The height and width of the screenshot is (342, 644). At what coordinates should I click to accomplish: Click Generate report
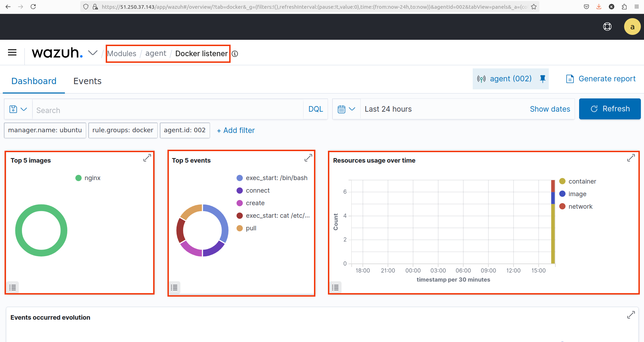pos(600,79)
